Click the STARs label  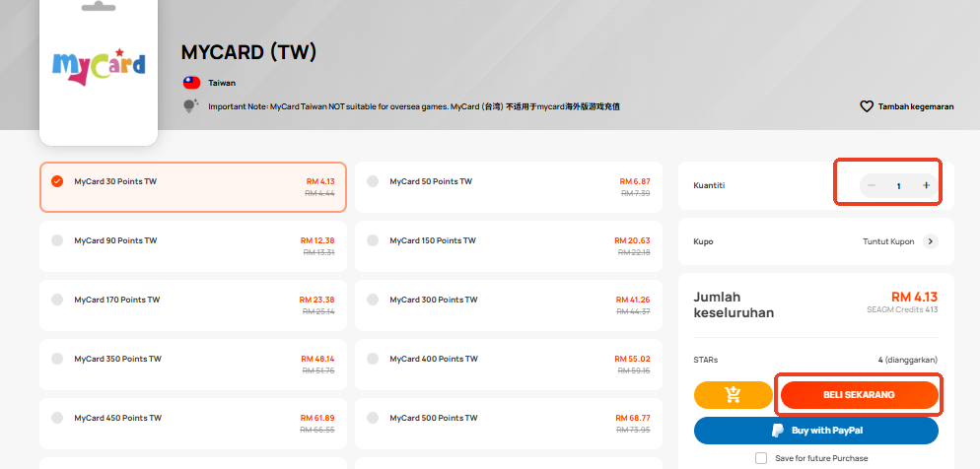pos(706,360)
